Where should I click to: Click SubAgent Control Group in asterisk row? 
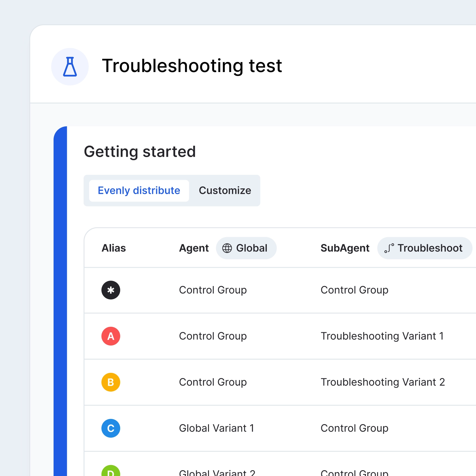(x=354, y=290)
